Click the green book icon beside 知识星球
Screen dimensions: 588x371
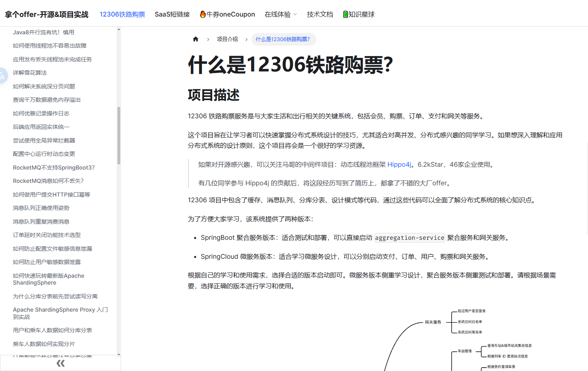coord(345,14)
